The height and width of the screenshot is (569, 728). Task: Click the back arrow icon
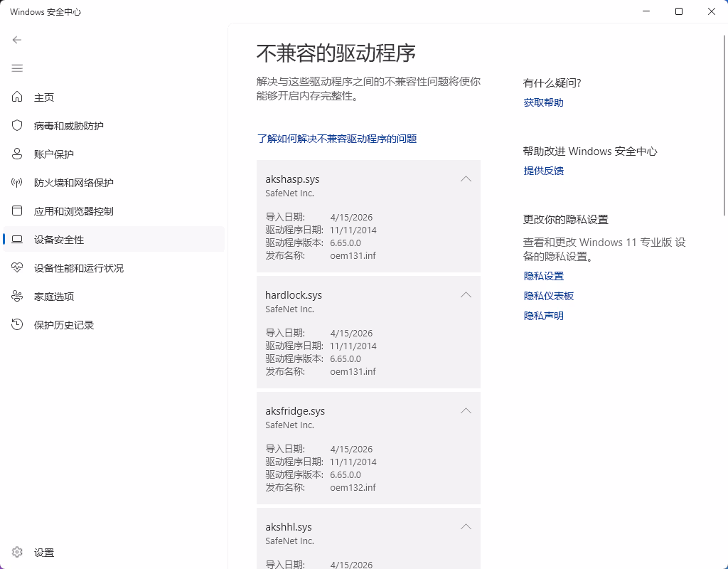17,40
